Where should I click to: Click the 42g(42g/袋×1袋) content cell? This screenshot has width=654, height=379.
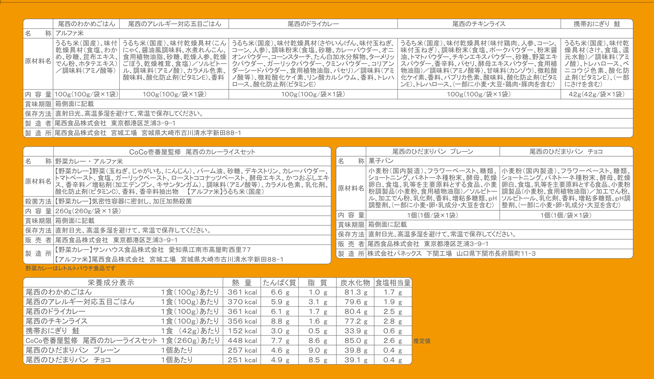597,94
